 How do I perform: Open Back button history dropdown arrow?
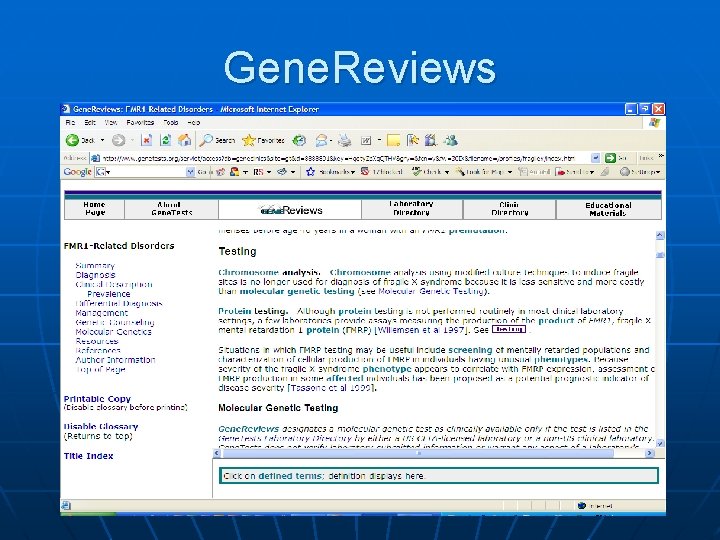click(102, 141)
